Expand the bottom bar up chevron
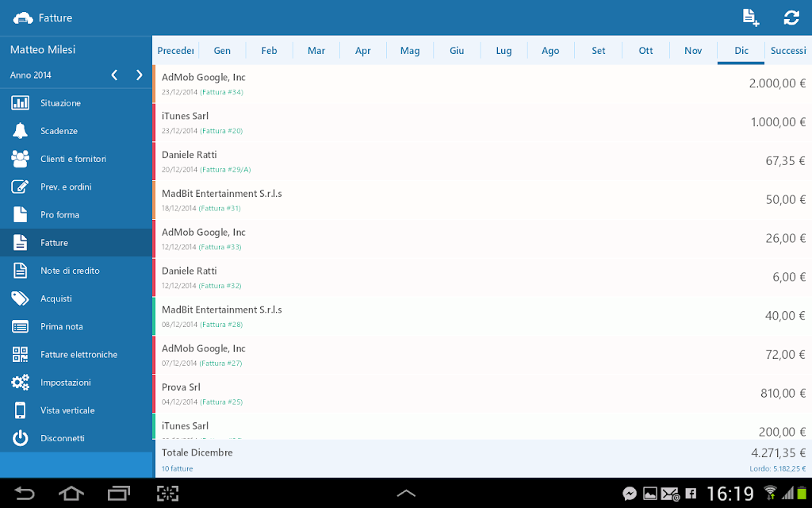812x508 pixels. click(406, 494)
